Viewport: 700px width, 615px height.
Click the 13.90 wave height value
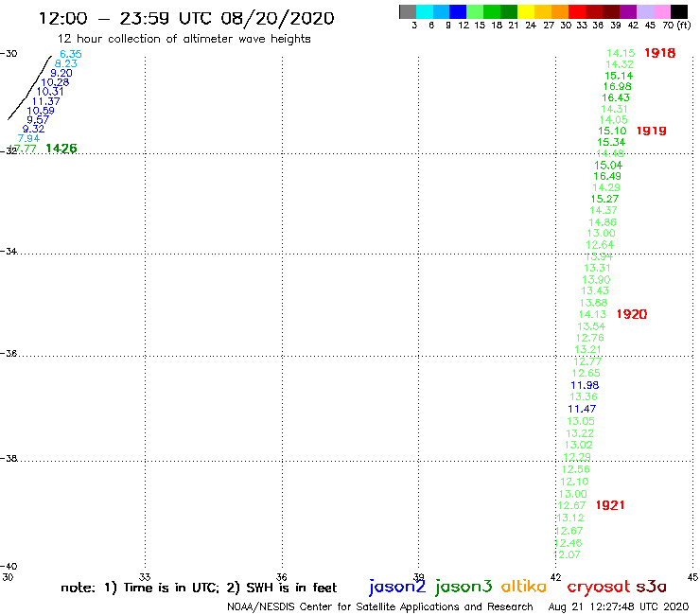point(596,280)
